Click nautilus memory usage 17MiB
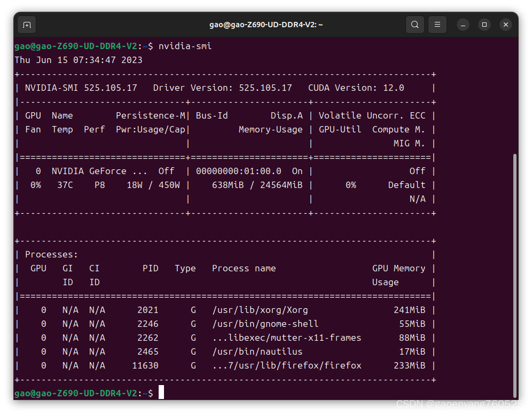 tap(412, 352)
